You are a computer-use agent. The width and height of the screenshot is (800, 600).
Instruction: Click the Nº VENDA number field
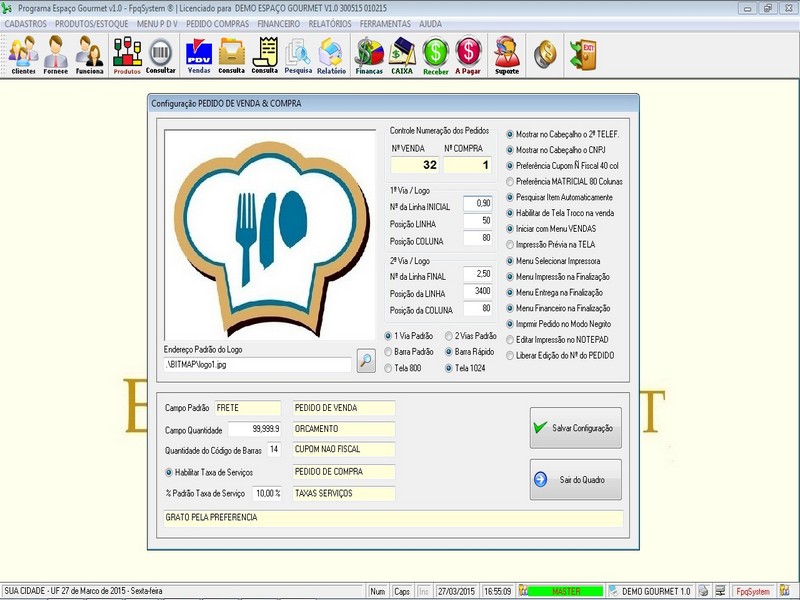(415, 165)
